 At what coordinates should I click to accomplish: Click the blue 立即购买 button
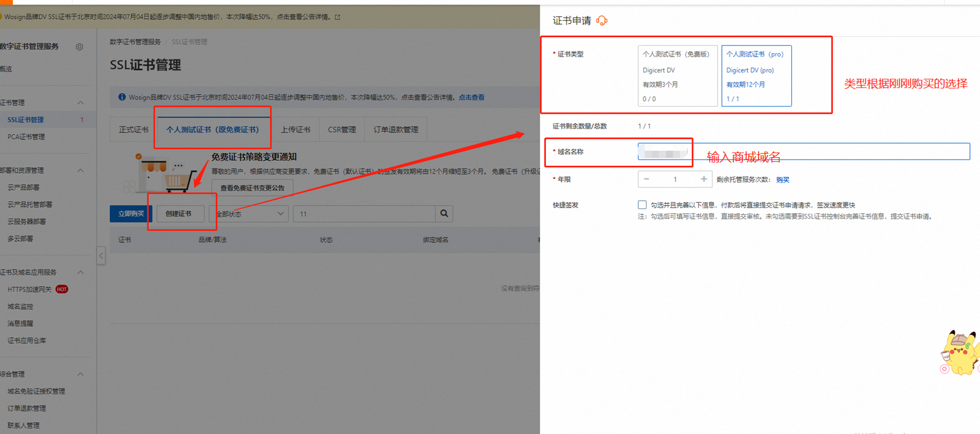(131, 214)
